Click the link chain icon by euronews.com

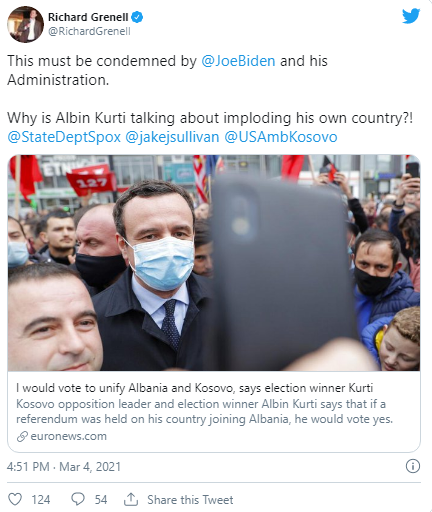click(x=22, y=436)
